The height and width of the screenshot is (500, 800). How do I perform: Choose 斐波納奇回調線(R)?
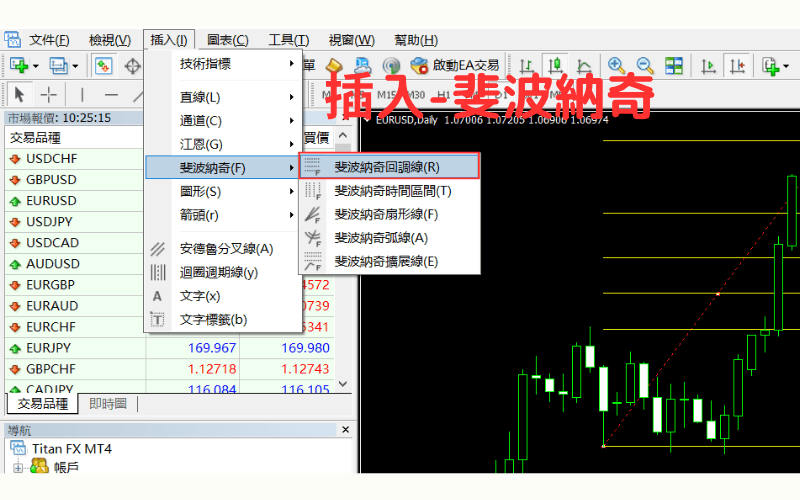(x=389, y=166)
